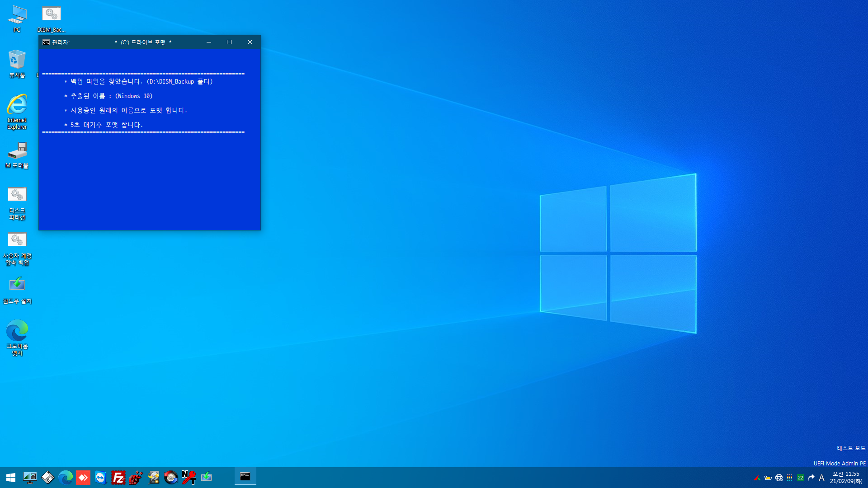Launch the 윈도우 설치 desktop icon
The width and height of the screenshot is (868, 488).
point(17,290)
